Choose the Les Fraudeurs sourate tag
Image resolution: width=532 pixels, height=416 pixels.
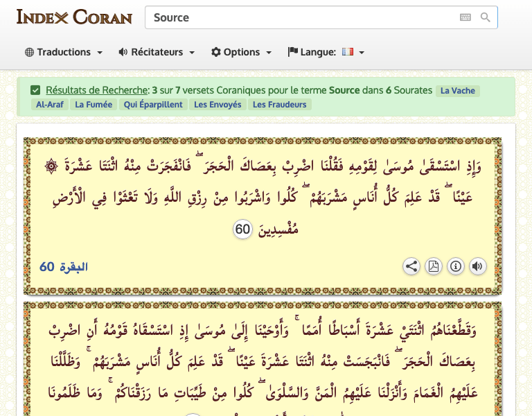tap(281, 105)
